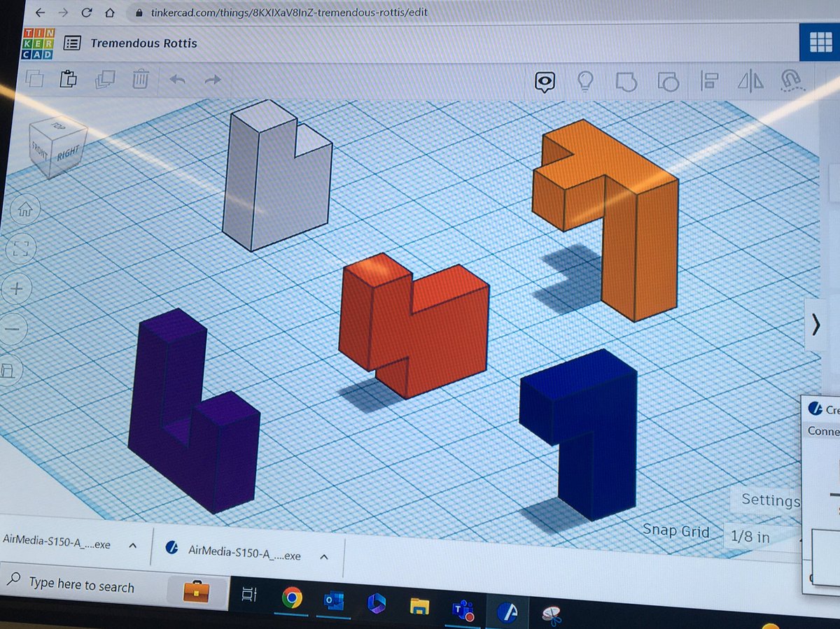Image resolution: width=840 pixels, height=629 pixels.
Task: Select the Mirror/Flip tool icon
Action: pyautogui.click(x=751, y=82)
